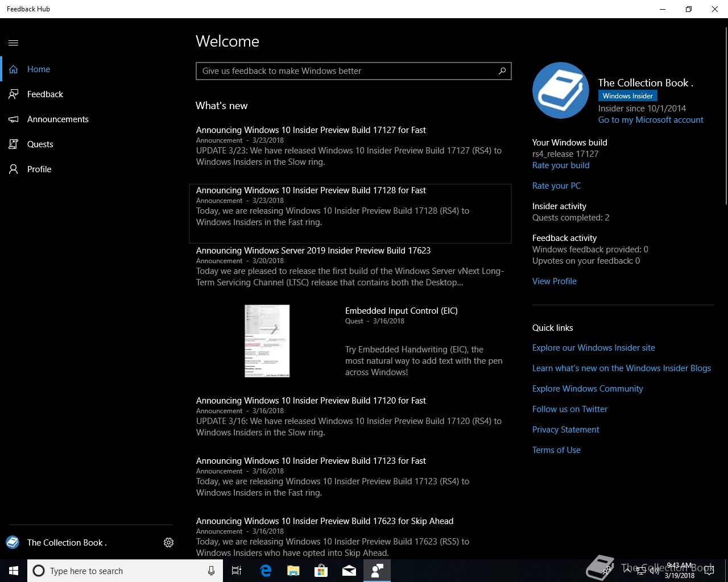Click the Quests icon in sidebar
728x582 pixels.
(x=14, y=144)
